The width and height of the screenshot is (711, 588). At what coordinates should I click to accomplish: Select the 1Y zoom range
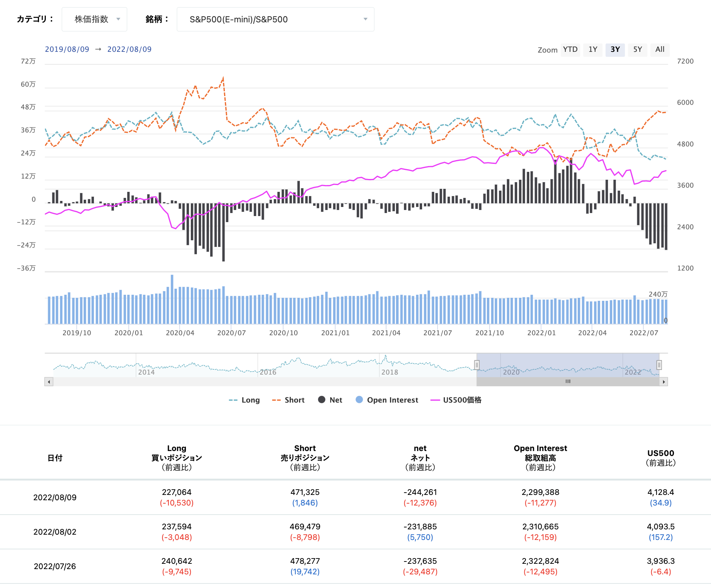click(x=593, y=50)
